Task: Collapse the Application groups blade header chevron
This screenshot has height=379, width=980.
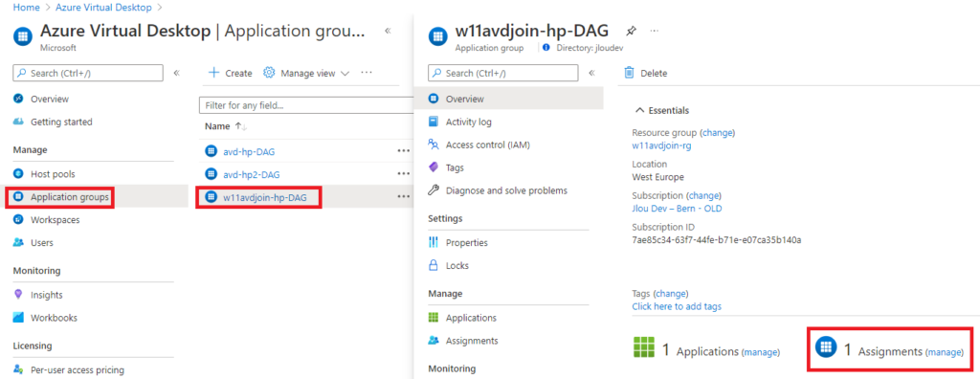Action: 388,31
